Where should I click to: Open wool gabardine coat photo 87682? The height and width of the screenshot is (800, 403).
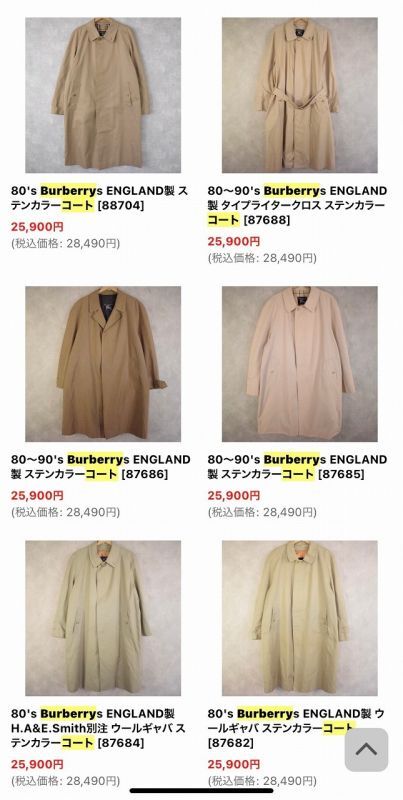point(299,618)
